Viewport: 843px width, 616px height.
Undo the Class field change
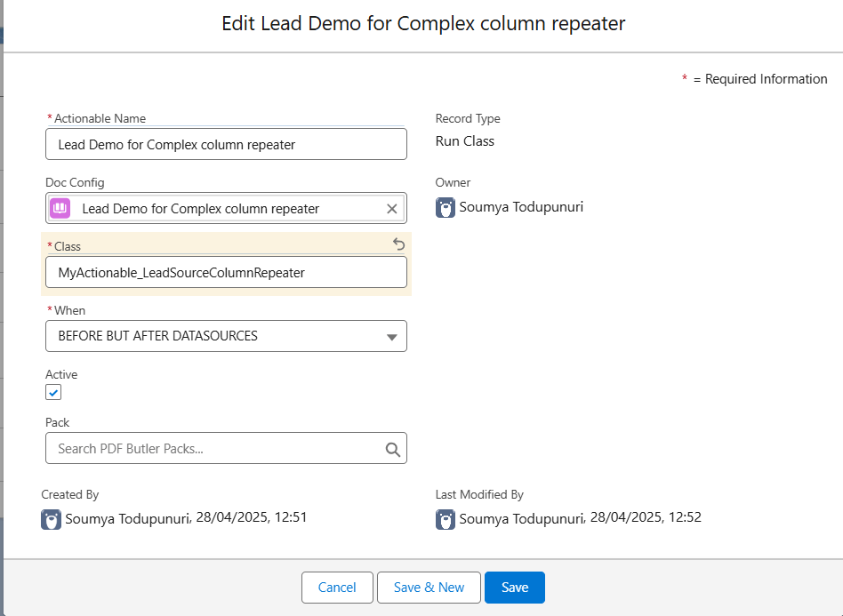pos(398,244)
